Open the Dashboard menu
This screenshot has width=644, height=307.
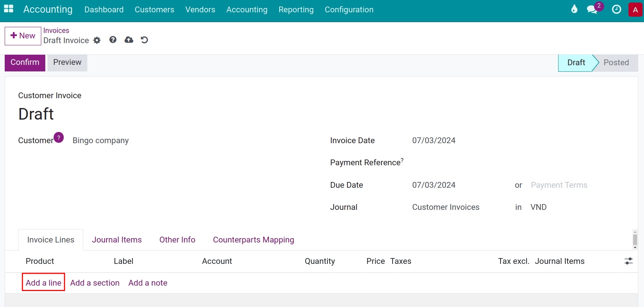click(x=104, y=9)
